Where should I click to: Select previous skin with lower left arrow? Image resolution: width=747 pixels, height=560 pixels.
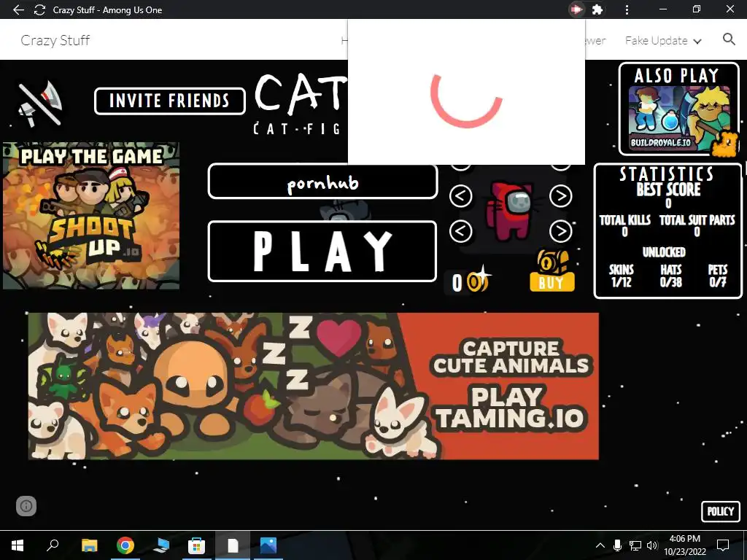click(461, 231)
